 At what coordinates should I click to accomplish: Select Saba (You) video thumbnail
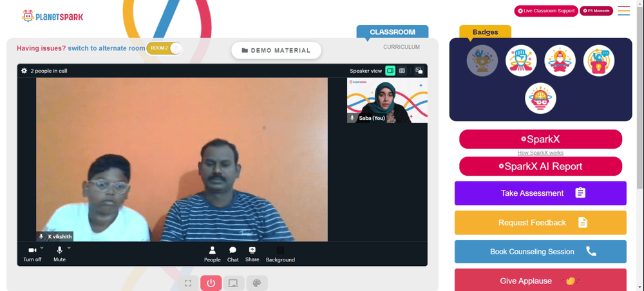click(387, 100)
